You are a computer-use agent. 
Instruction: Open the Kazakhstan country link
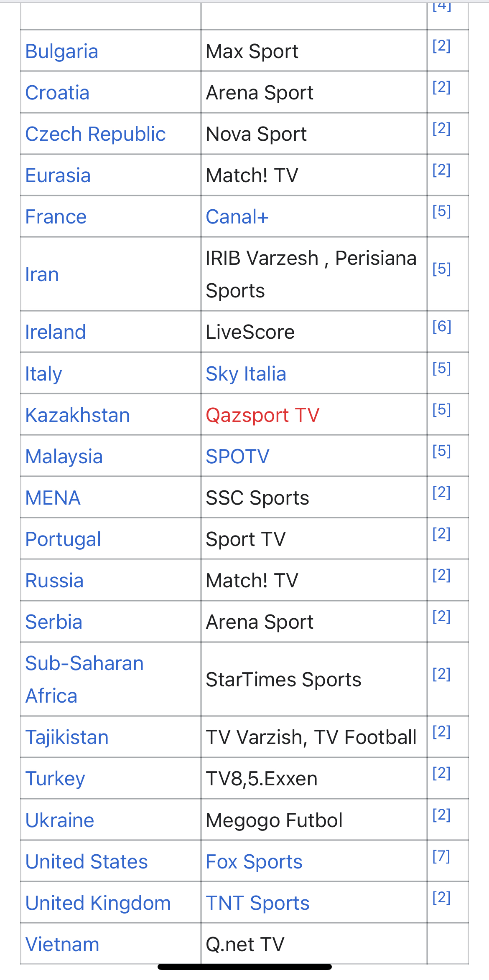(x=77, y=415)
